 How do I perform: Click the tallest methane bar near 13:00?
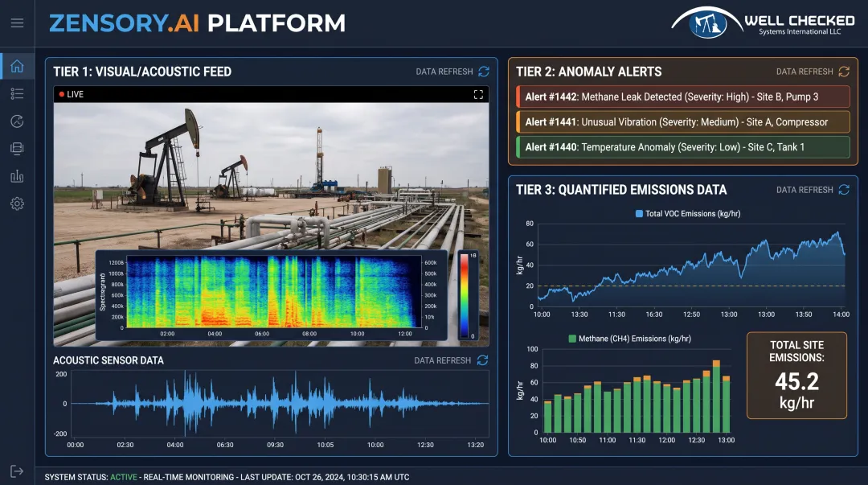click(x=716, y=397)
